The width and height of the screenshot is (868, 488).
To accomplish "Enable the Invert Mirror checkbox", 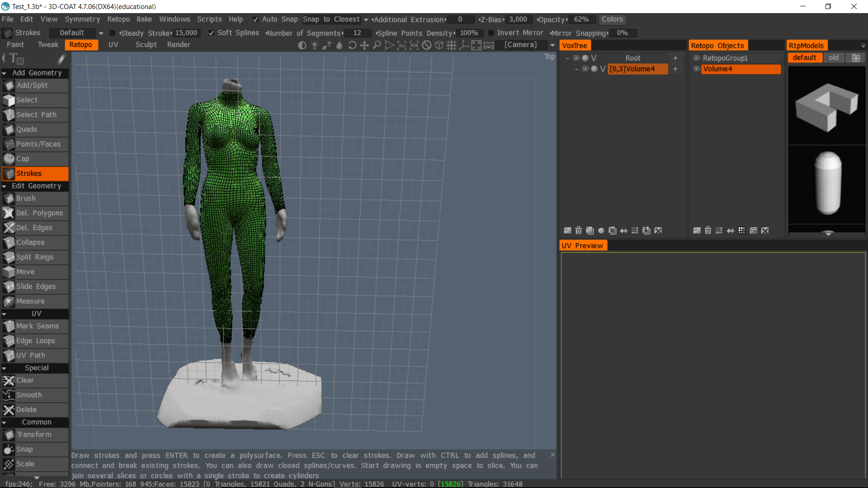I will [x=491, y=33].
